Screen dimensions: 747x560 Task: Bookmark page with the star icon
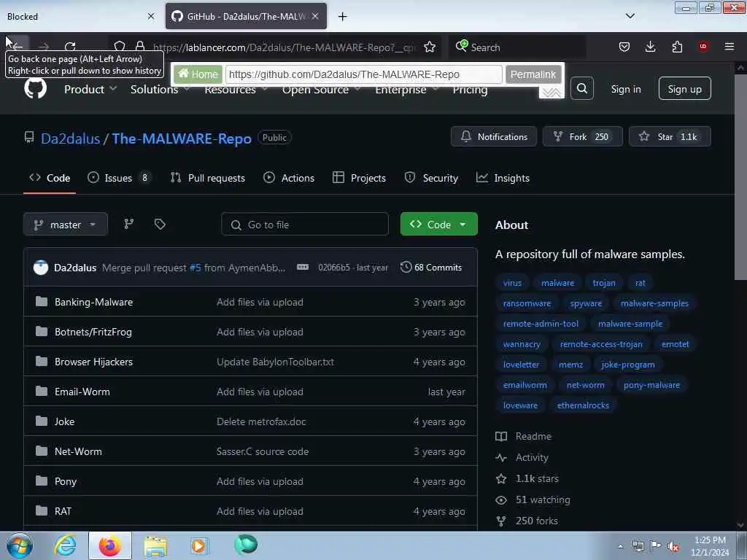429,47
